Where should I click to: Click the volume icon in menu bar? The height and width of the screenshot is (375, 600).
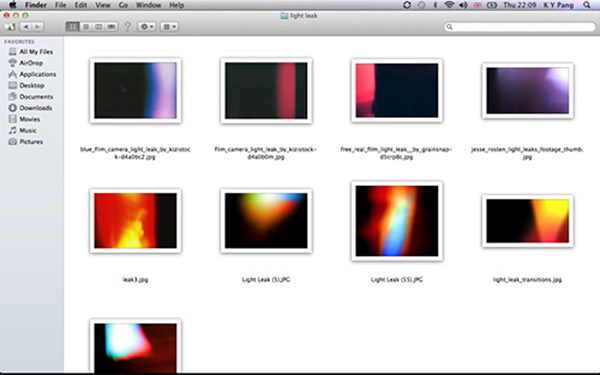463,5
